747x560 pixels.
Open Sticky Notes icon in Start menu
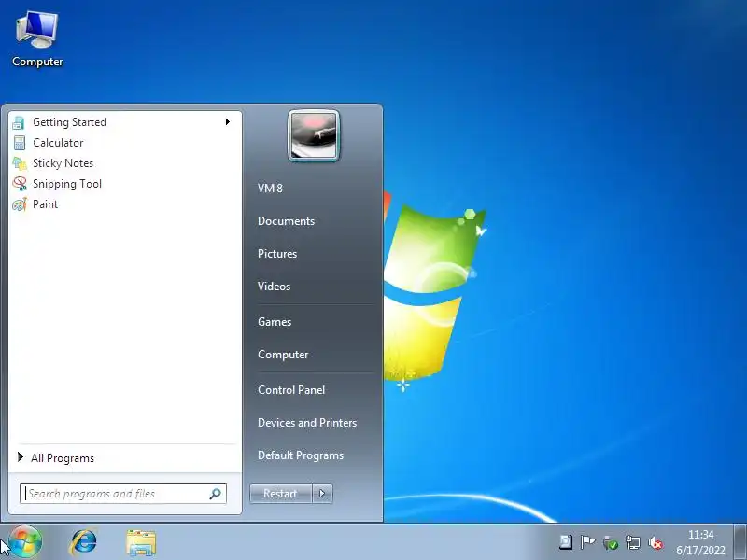point(20,163)
